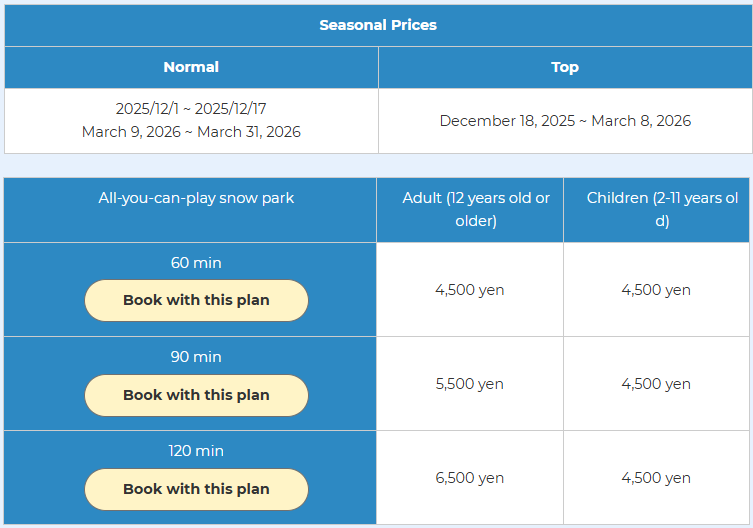Click the Seasonal Prices table heading
The image size is (753, 528).
coord(378,25)
